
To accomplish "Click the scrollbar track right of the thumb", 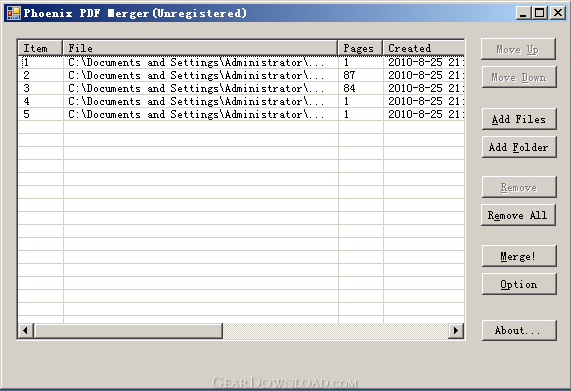I will [x=335, y=331].
